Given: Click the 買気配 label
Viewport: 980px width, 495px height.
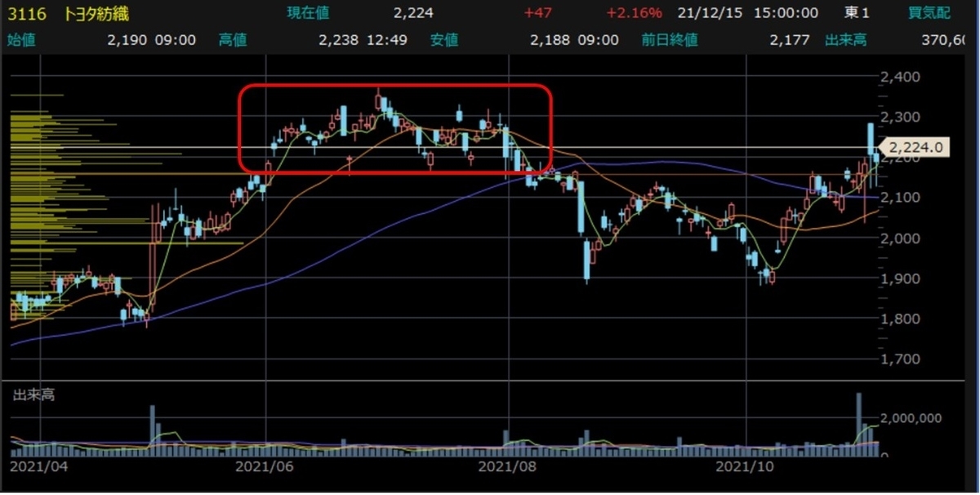Looking at the screenshot, I should [930, 13].
